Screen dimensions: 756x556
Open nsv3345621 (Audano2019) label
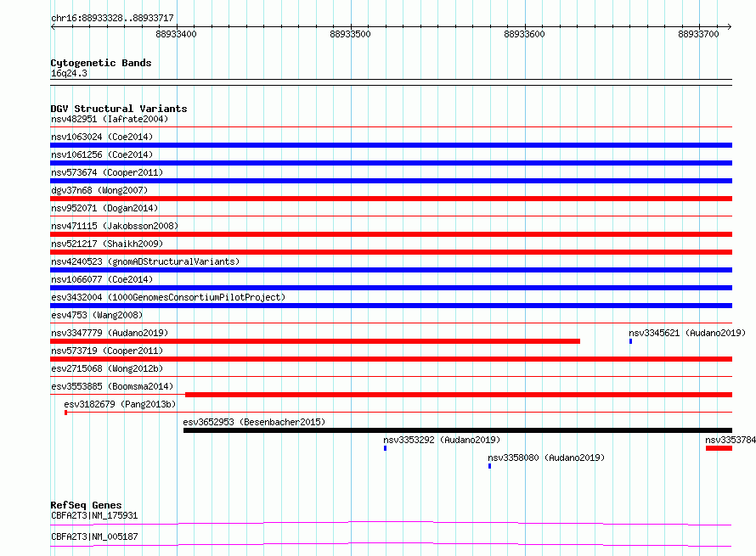click(687, 333)
